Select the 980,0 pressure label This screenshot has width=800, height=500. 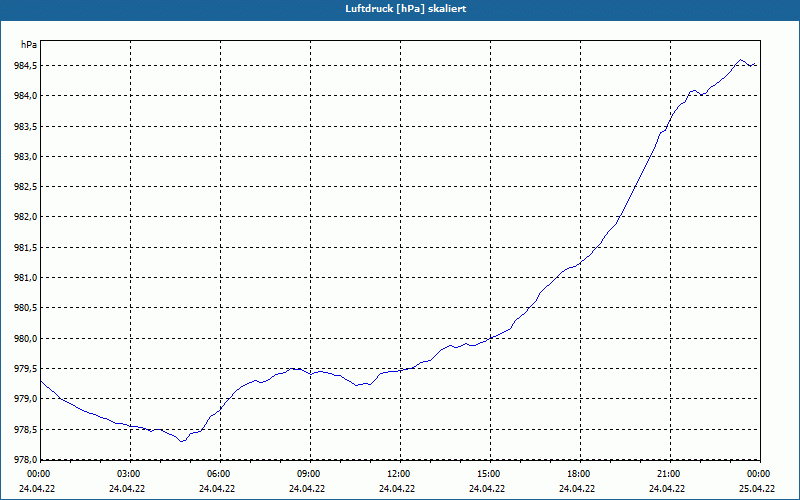coord(25,339)
